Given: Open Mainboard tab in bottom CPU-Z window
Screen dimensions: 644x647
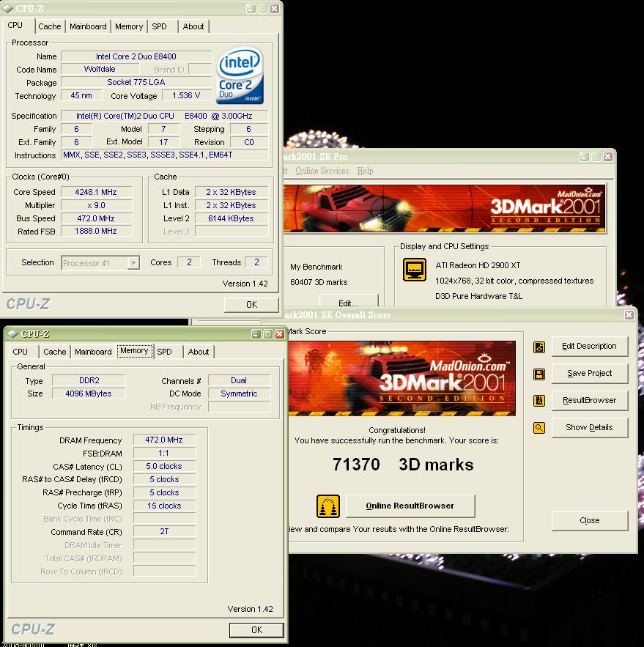Looking at the screenshot, I should click(93, 352).
